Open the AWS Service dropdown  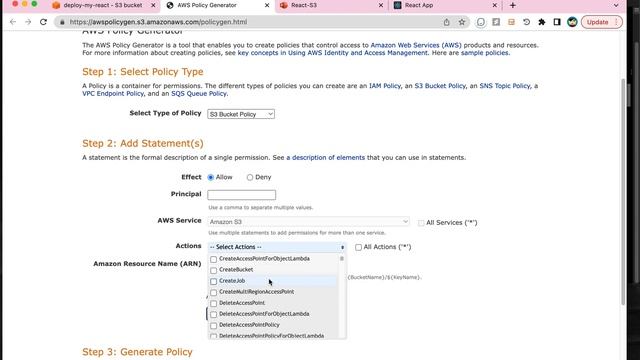click(x=309, y=222)
